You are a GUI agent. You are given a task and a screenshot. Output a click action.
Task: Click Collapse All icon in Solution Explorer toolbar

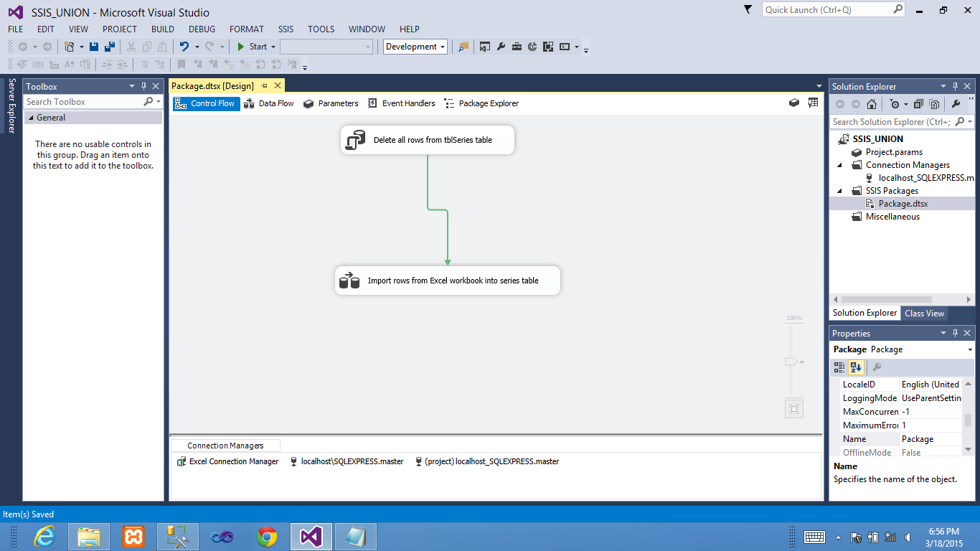(x=919, y=104)
